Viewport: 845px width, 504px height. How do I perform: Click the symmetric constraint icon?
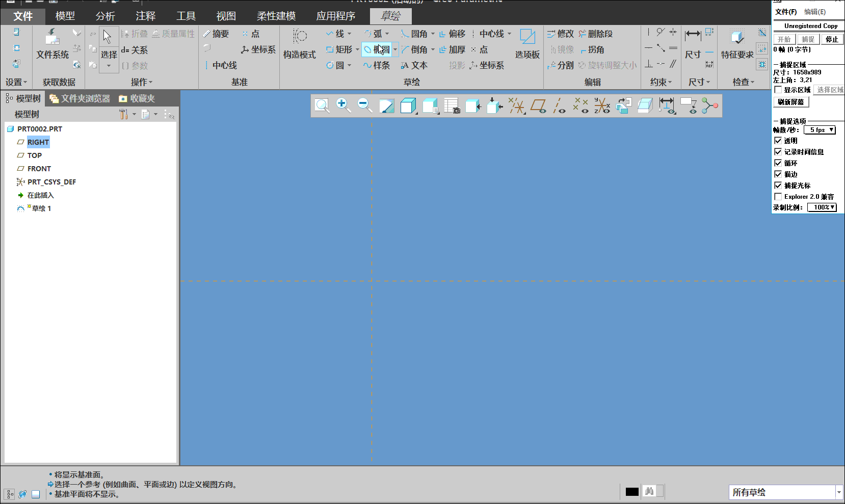coord(673,32)
